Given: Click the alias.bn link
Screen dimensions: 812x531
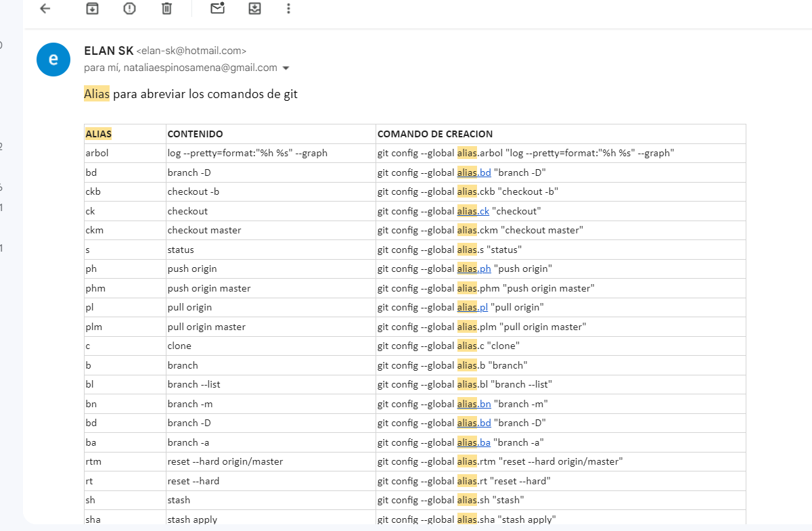Looking at the screenshot, I should point(474,404).
